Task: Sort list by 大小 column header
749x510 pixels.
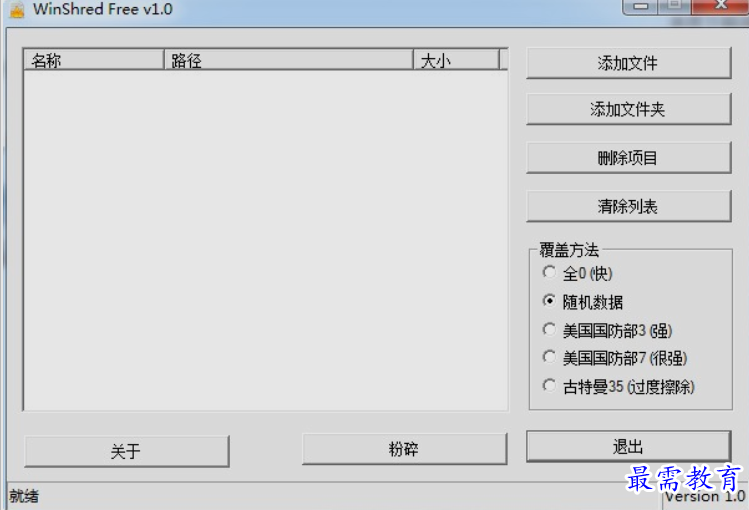Action: 456,60
